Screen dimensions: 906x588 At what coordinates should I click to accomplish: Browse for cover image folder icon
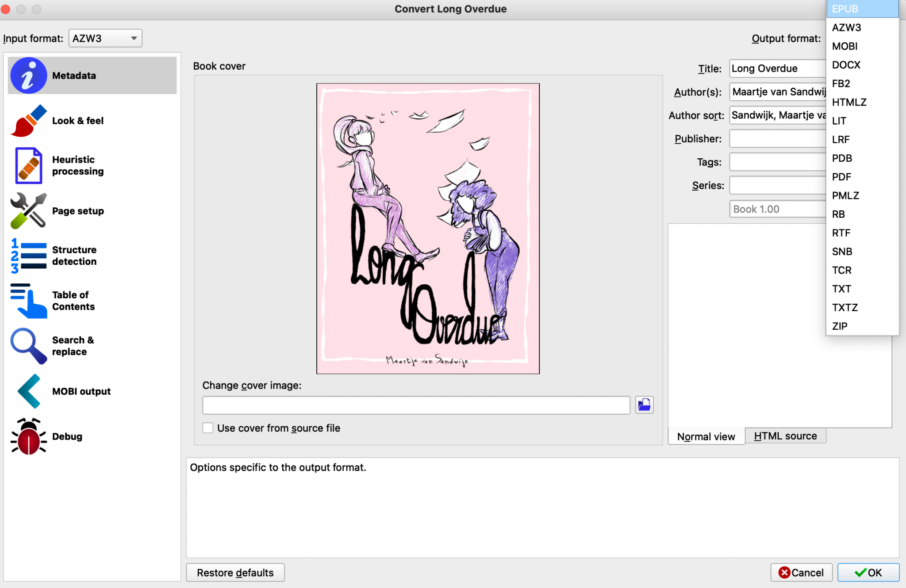[x=644, y=405]
